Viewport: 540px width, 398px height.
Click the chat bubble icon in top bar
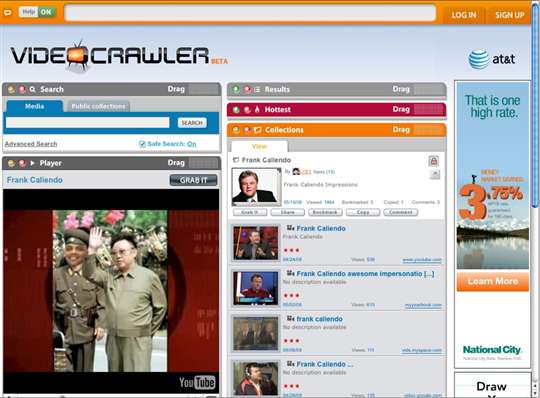[x=8, y=13]
